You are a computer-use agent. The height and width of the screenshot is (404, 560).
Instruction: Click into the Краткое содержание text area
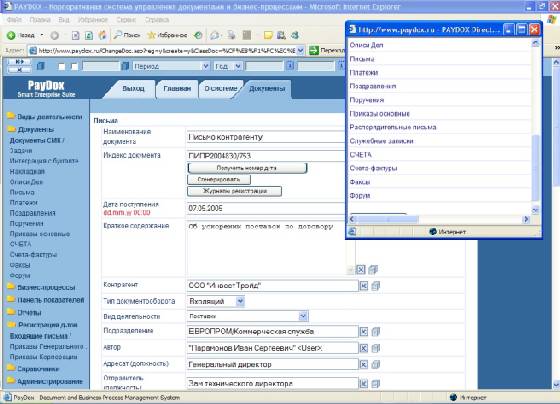coord(268,248)
